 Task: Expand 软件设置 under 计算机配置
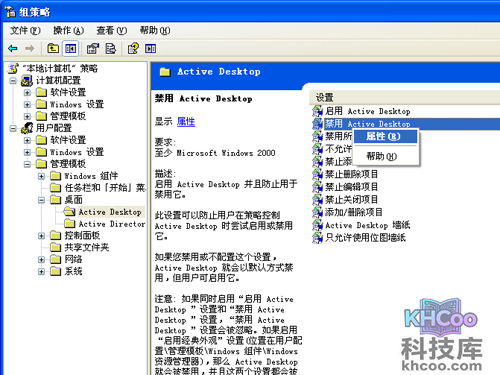coord(27,93)
